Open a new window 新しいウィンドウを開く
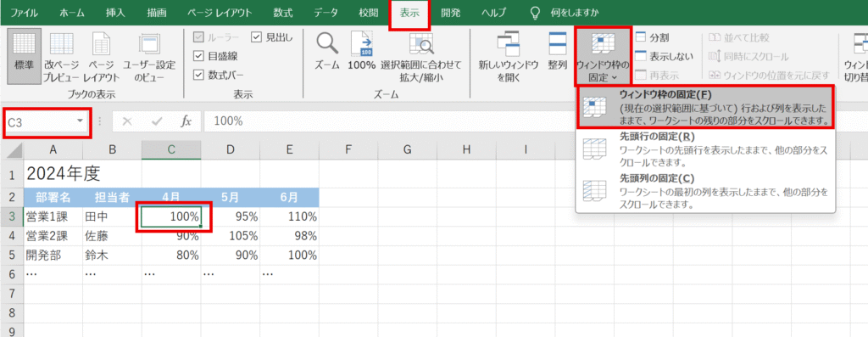Image resolution: width=868 pixels, height=337 pixels. (x=509, y=58)
